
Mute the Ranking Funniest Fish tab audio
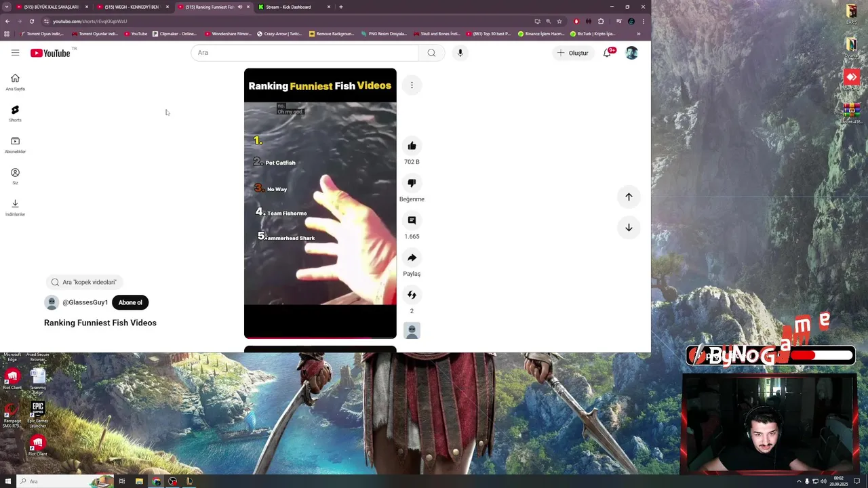pyautogui.click(x=240, y=7)
